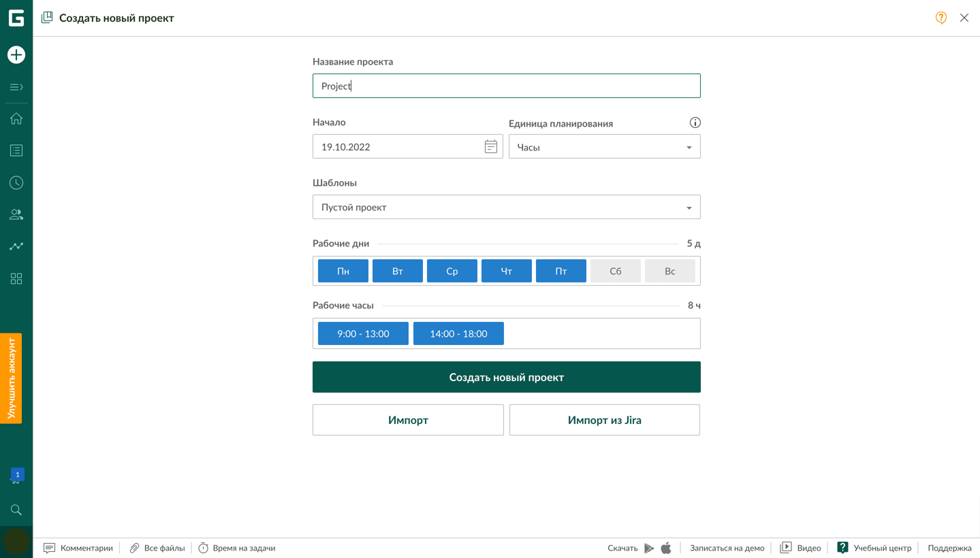Click the Apple download icon

(x=666, y=548)
